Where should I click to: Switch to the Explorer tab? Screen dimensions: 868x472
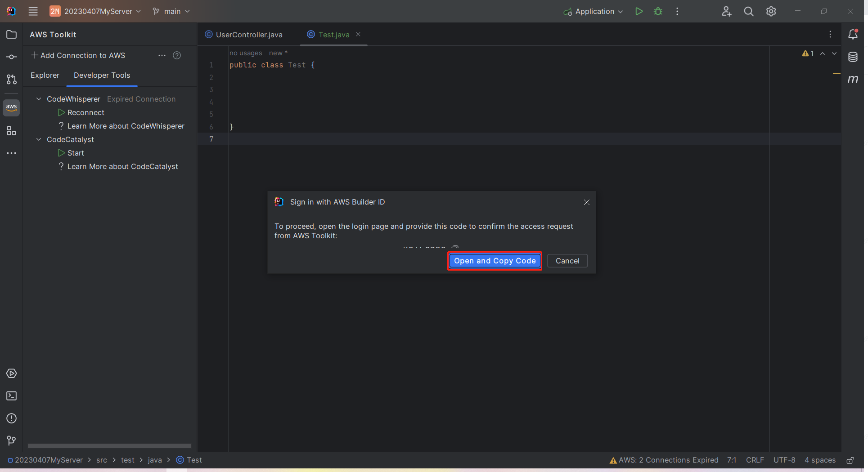[x=45, y=76]
